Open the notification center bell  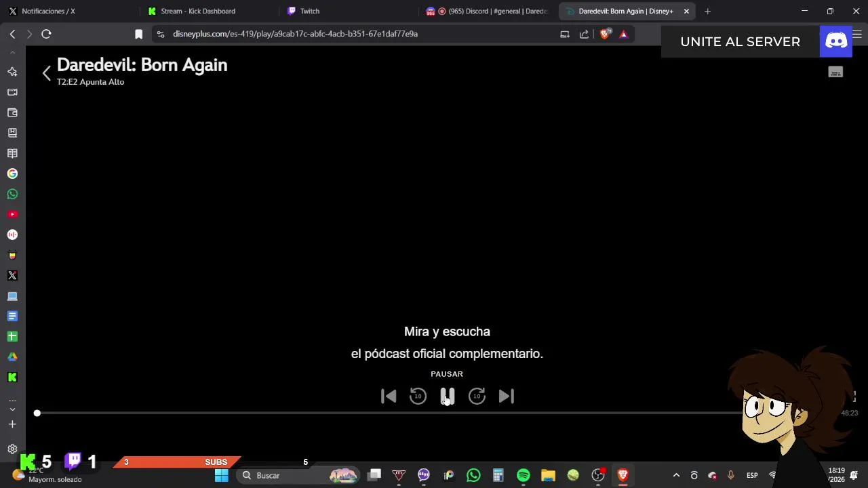tap(854, 475)
